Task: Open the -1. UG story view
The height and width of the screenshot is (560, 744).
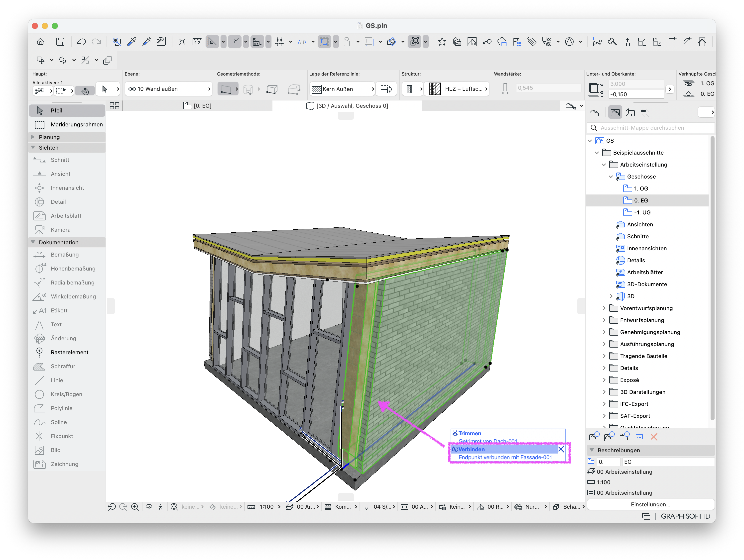Action: (642, 212)
